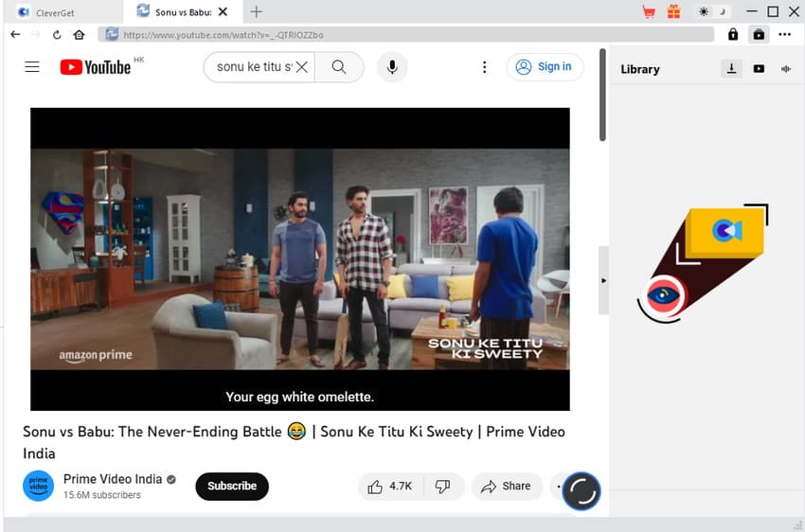Click the YouTube logo to go home
Screen dimensions: 805x532
pyautogui.click(x=96, y=67)
